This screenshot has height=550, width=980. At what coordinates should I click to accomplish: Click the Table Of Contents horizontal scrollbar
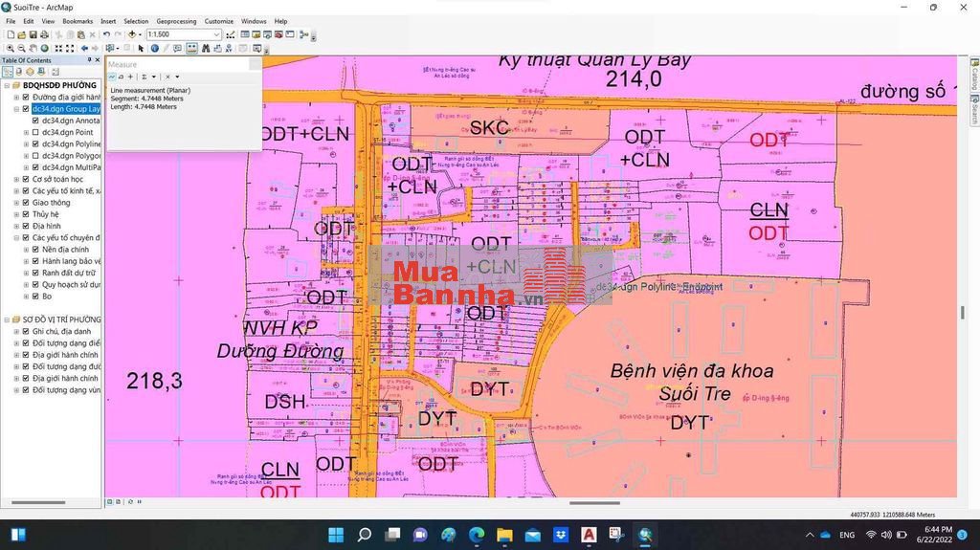[x=38, y=502]
